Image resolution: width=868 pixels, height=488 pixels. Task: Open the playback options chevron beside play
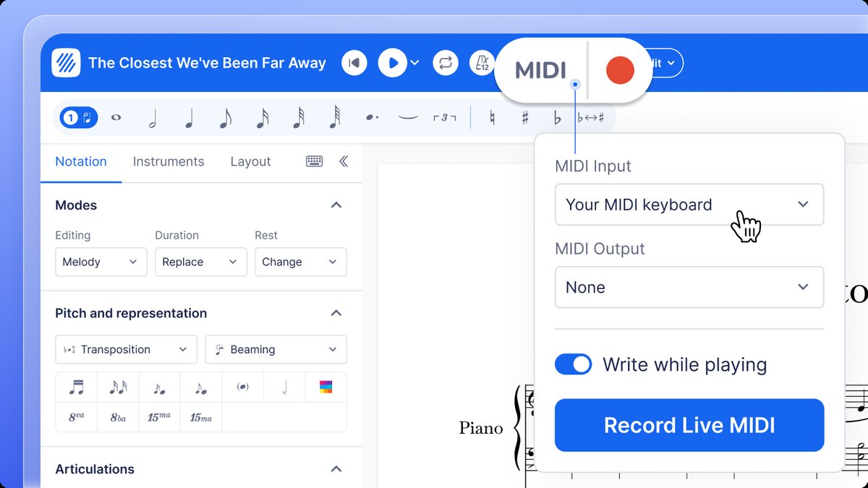[x=414, y=64]
